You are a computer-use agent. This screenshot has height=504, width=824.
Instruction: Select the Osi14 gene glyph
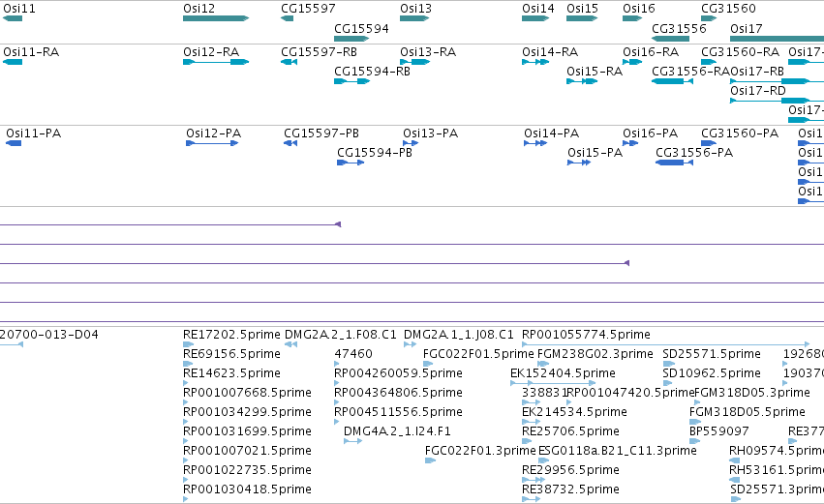535,18
